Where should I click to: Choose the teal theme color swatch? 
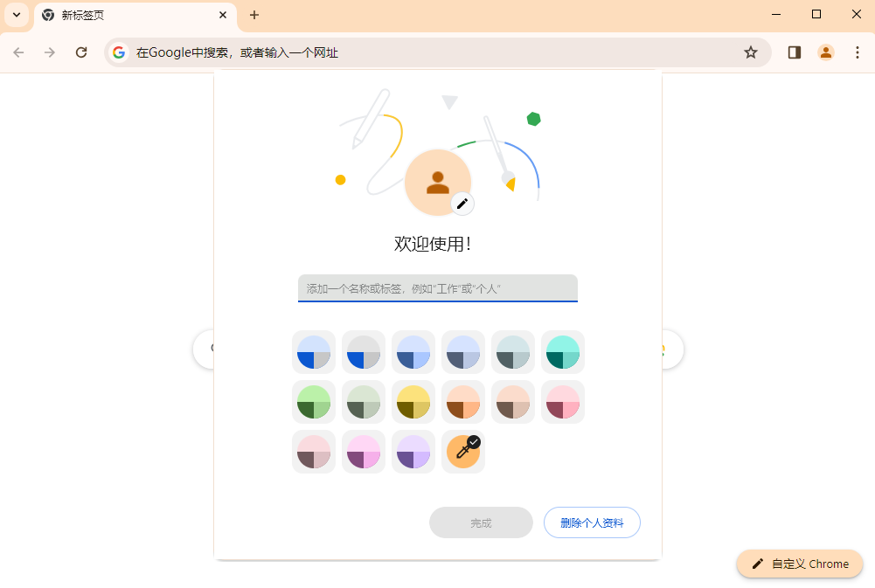[563, 352]
